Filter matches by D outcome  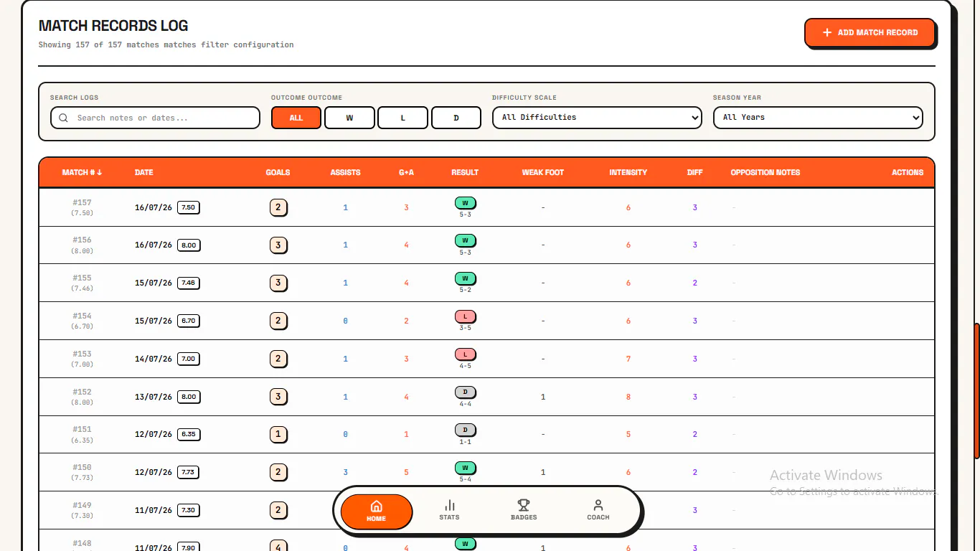[x=456, y=118]
